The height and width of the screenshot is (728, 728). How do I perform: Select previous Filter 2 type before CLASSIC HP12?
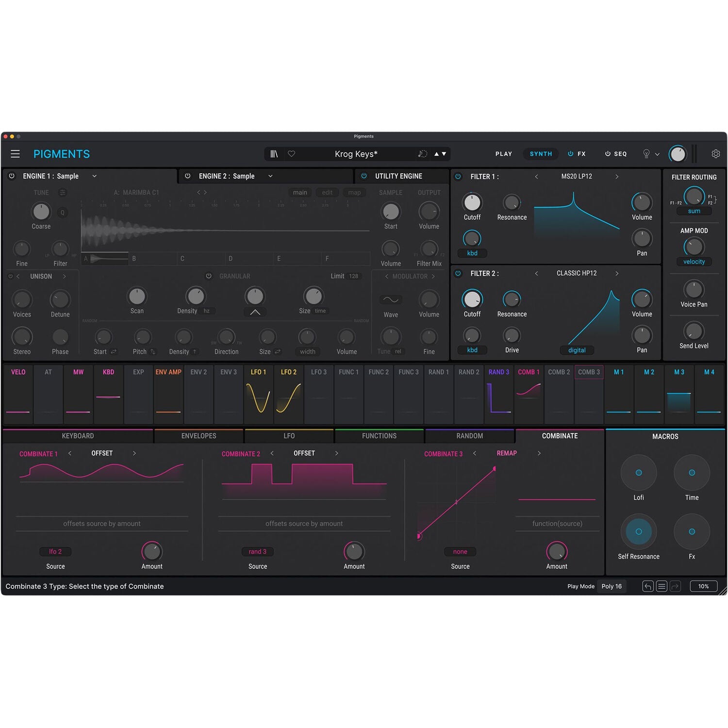pos(536,273)
